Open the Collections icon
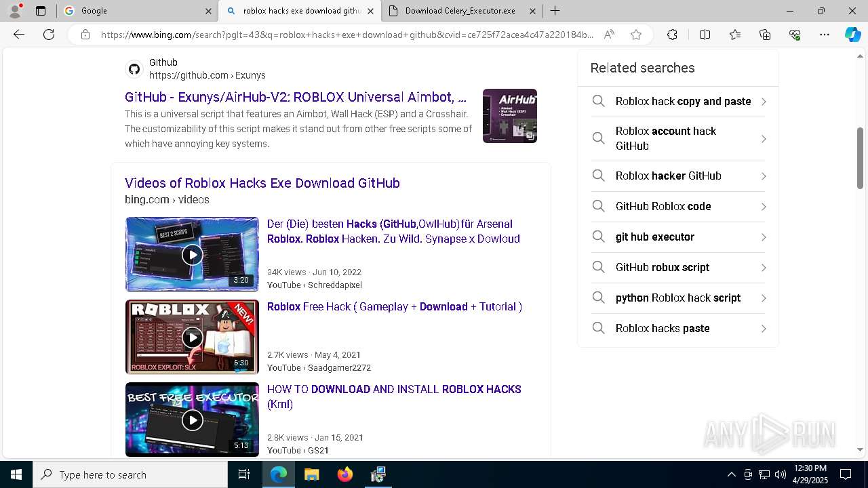Screen dimensions: 868x488 (765, 35)
